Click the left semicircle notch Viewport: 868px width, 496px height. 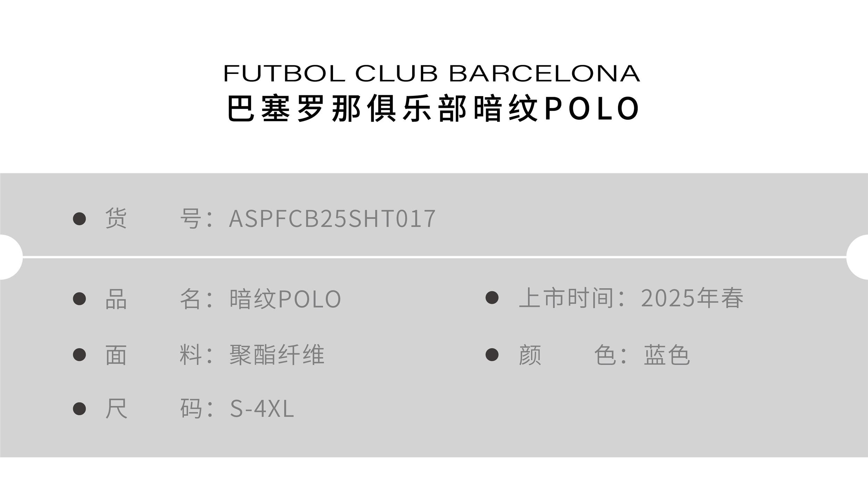(x=10, y=257)
